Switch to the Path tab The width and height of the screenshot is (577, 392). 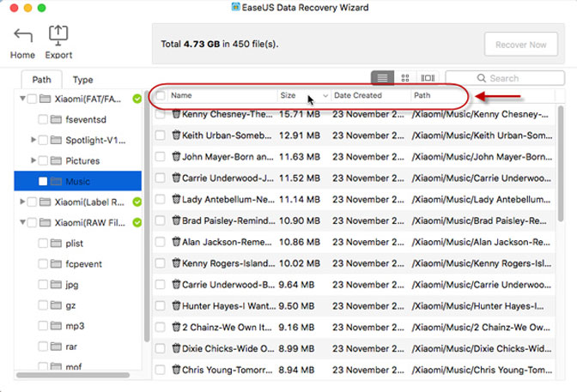(x=41, y=80)
